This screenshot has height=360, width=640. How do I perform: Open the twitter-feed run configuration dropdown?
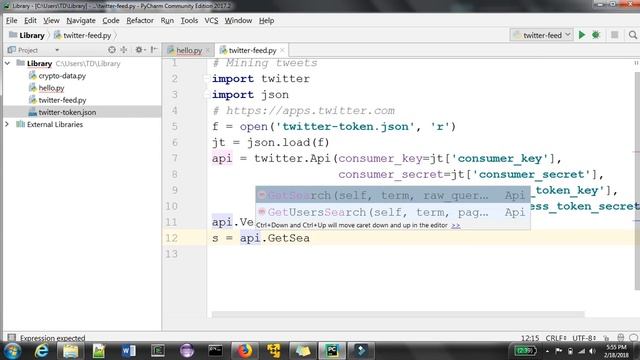click(542, 35)
